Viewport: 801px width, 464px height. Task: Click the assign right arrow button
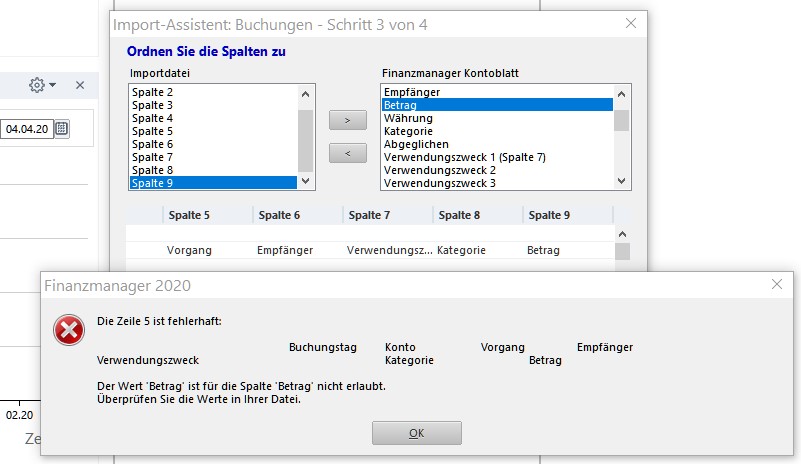347,120
